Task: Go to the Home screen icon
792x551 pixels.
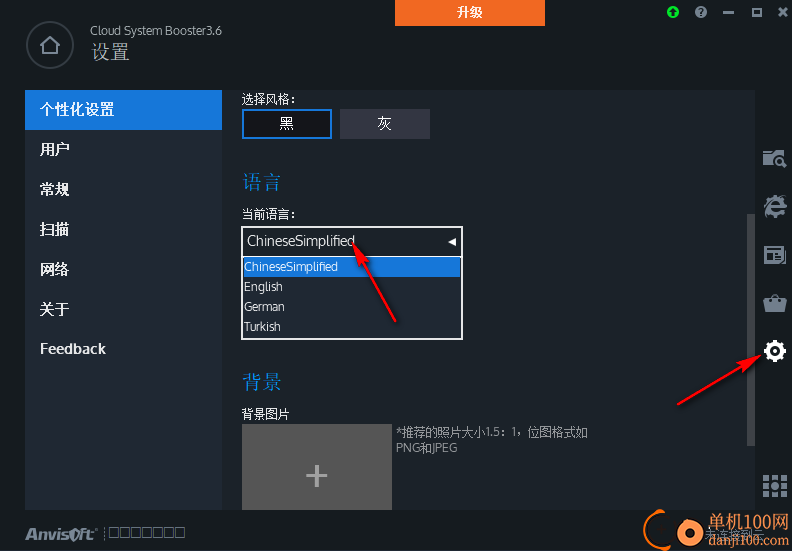Action: click(50, 45)
